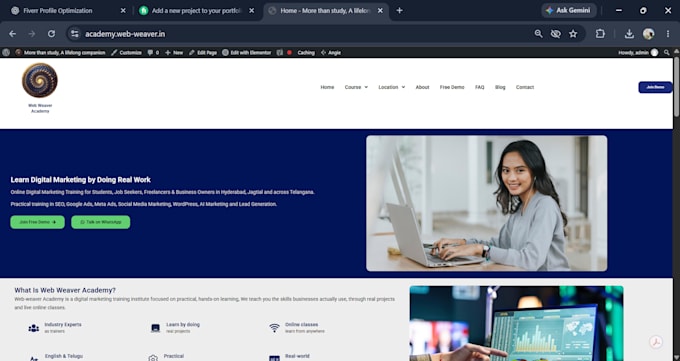The height and width of the screenshot is (361, 680).
Task: Click the Talk on WhatsApp button
Action: 101,222
